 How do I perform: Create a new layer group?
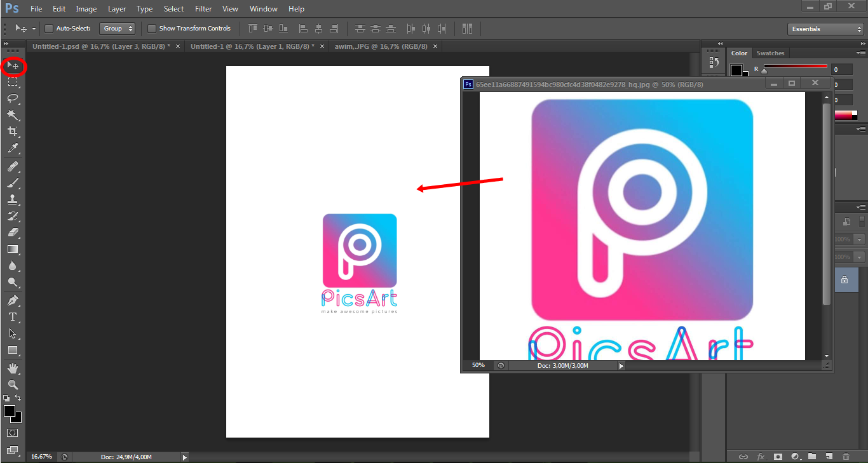pos(812,457)
